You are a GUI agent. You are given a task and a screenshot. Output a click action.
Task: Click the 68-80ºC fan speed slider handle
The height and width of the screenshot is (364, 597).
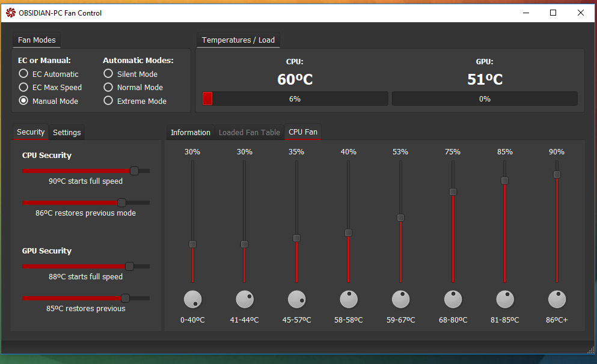tap(453, 192)
